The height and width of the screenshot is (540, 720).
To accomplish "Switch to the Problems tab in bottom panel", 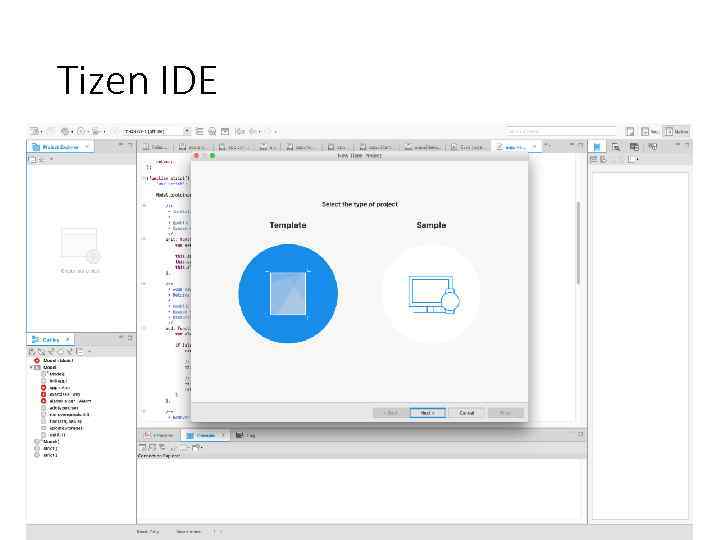I will tap(158, 435).
